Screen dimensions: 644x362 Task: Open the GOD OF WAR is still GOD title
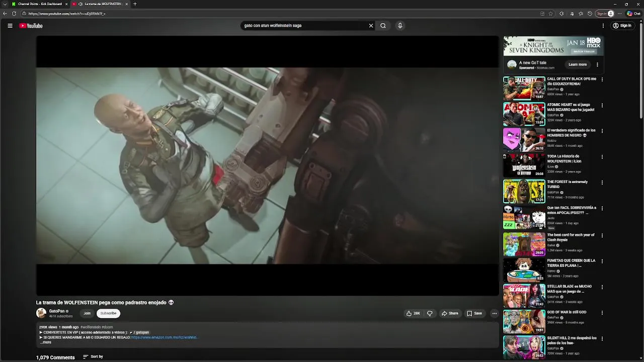[567, 312]
